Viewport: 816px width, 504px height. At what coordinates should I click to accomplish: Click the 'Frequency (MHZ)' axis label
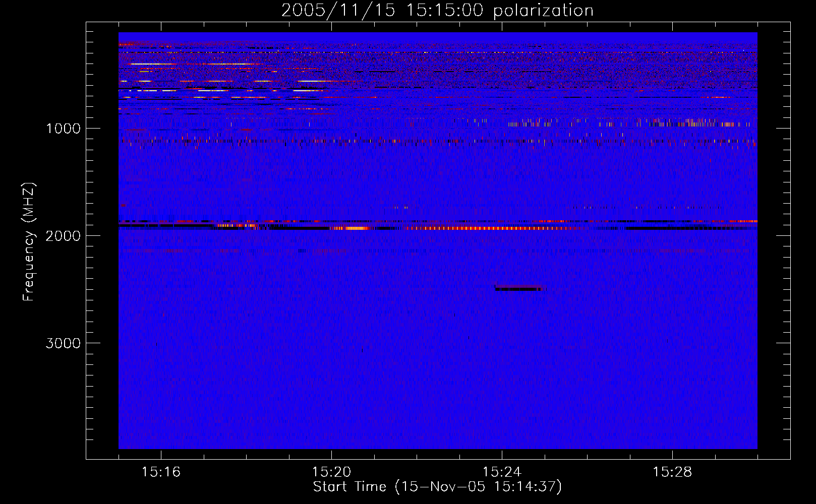pyautogui.click(x=29, y=242)
